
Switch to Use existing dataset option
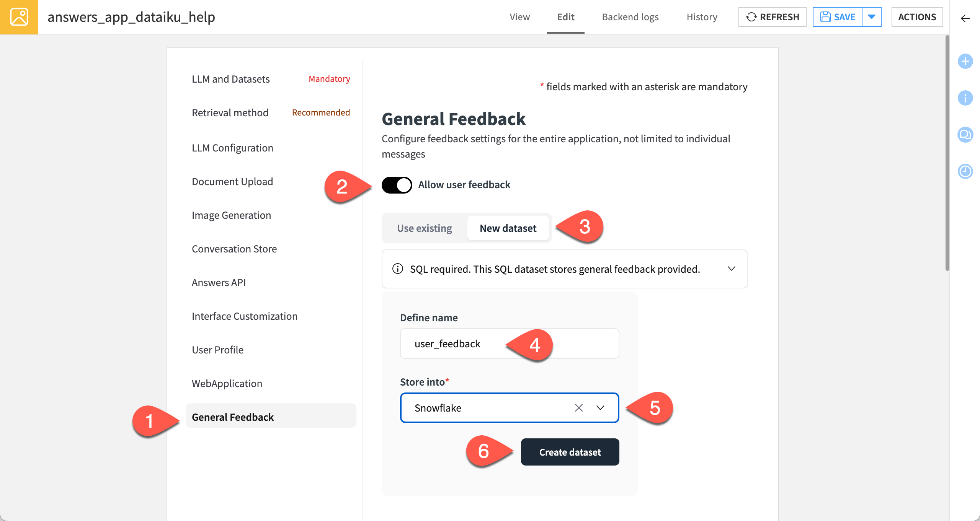(424, 228)
